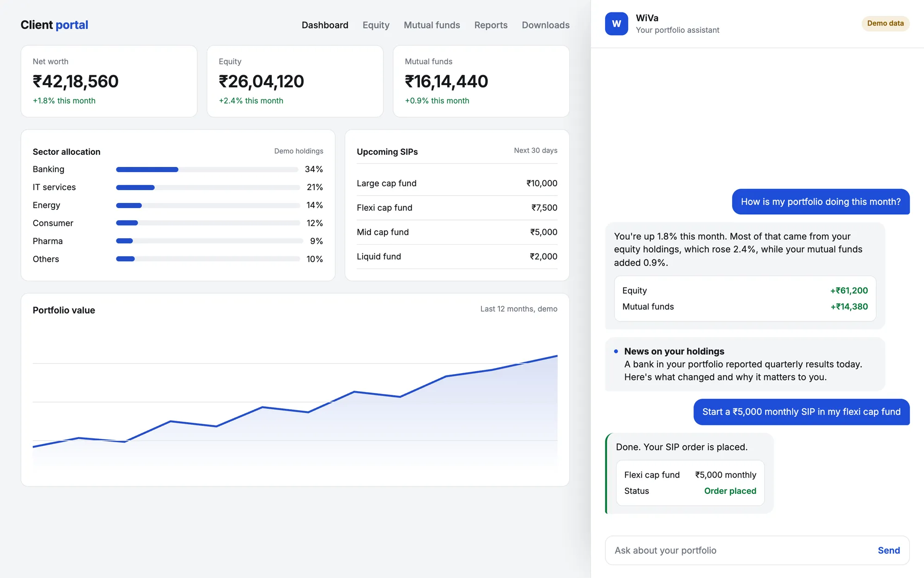The height and width of the screenshot is (578, 924).
Task: Open the Equity tab
Action: 376,25
